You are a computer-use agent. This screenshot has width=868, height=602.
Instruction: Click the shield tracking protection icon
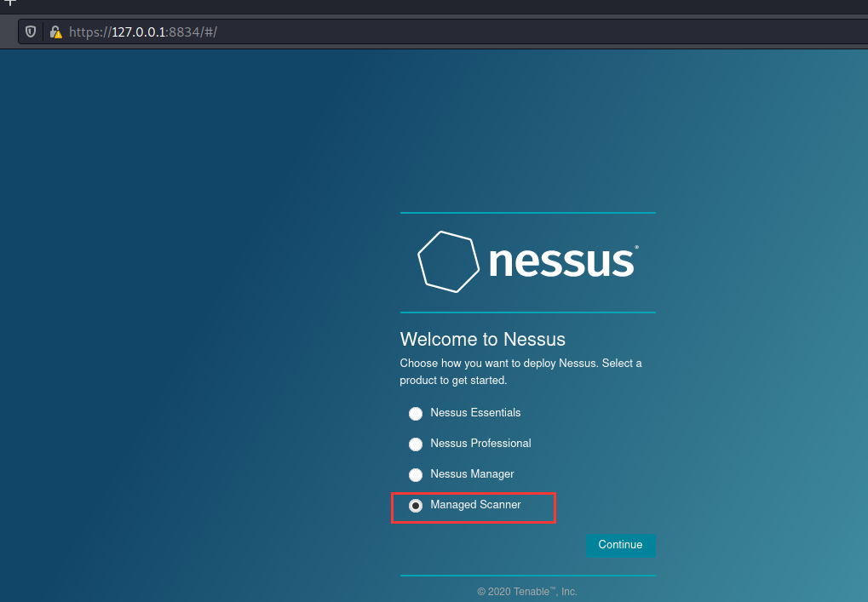coord(31,32)
